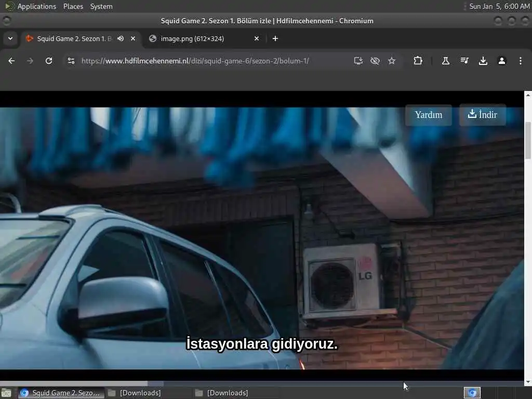Click the scroll up arrow of page scrollbar
Image resolution: width=532 pixels, height=399 pixels.
click(x=528, y=95)
